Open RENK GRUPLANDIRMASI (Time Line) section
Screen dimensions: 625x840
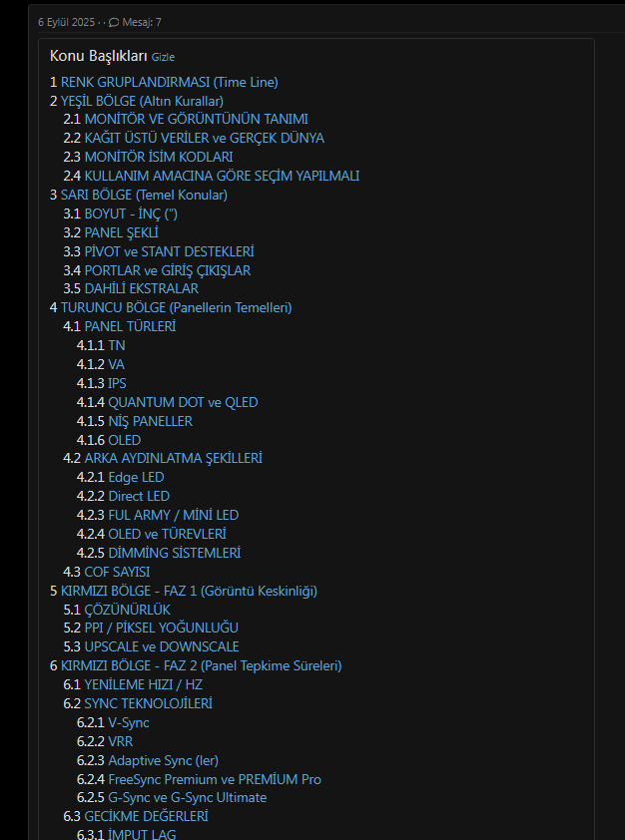click(170, 82)
